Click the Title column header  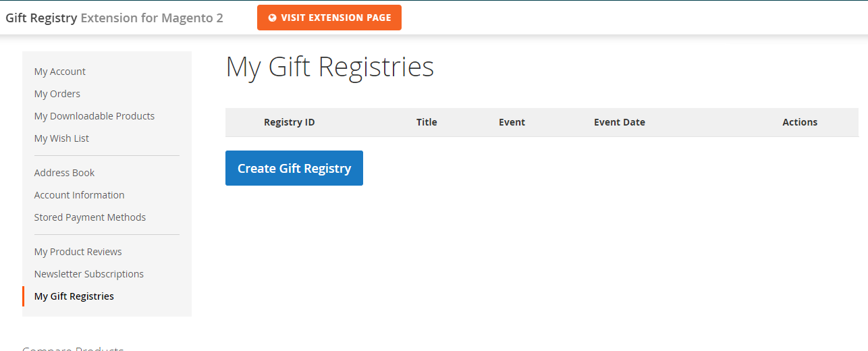point(427,122)
